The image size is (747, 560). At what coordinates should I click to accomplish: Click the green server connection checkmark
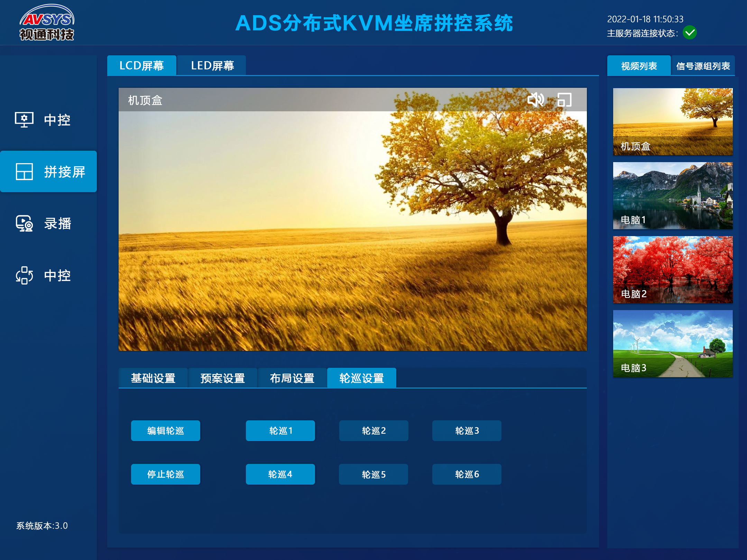[690, 33]
